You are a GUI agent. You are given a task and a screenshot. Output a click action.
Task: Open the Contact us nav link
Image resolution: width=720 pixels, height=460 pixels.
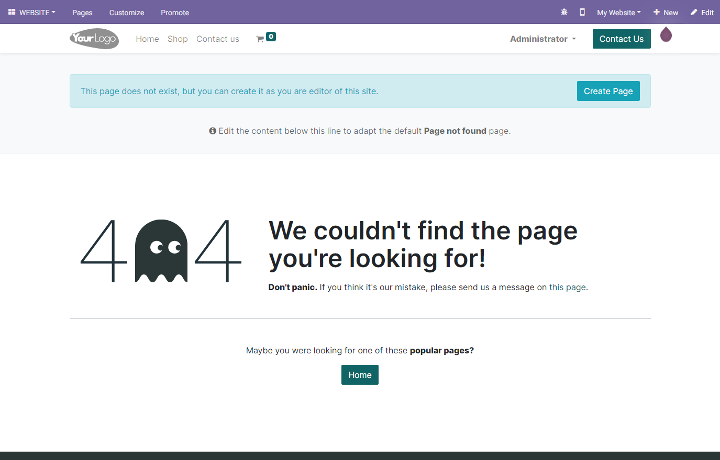coord(218,39)
